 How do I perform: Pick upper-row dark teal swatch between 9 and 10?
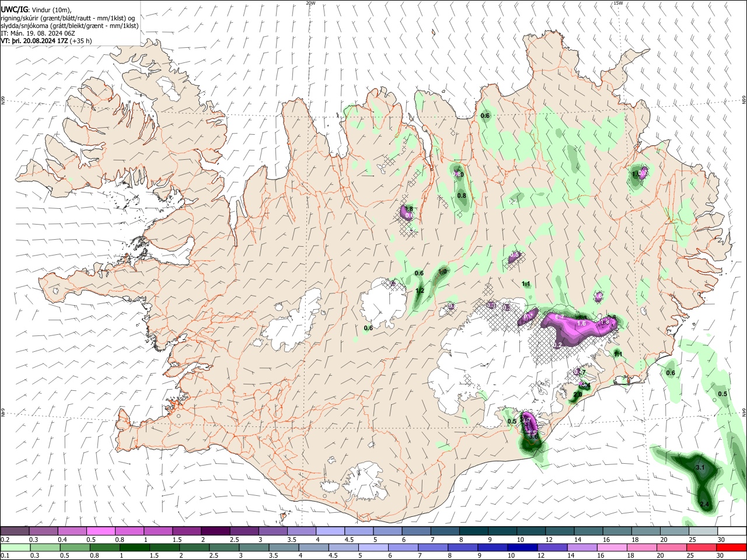pyautogui.click(x=502, y=531)
